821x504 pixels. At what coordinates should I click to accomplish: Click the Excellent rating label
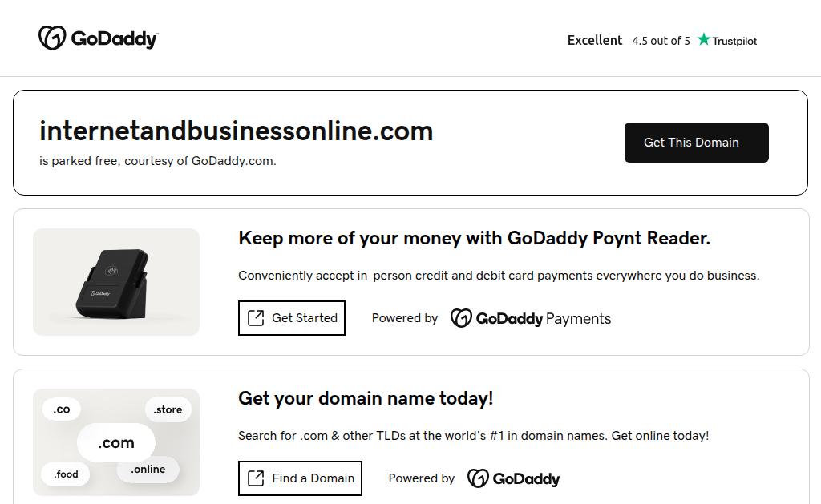[x=594, y=40]
